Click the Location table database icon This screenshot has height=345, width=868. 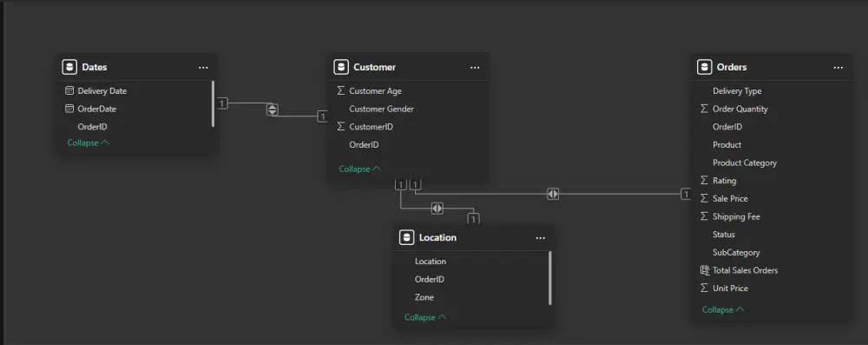tap(406, 237)
